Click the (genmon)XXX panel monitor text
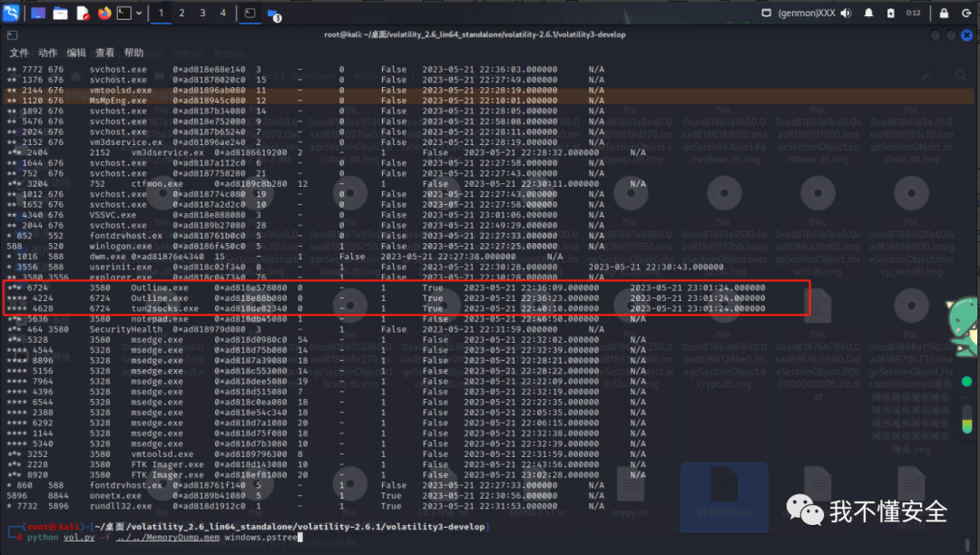This screenshot has width=980, height=555. (807, 13)
